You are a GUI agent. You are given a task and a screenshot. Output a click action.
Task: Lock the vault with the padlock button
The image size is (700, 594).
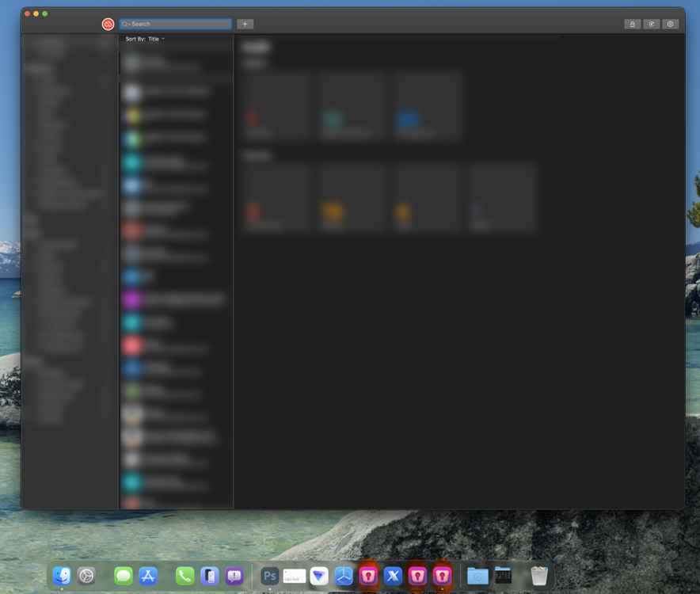pyautogui.click(x=632, y=25)
